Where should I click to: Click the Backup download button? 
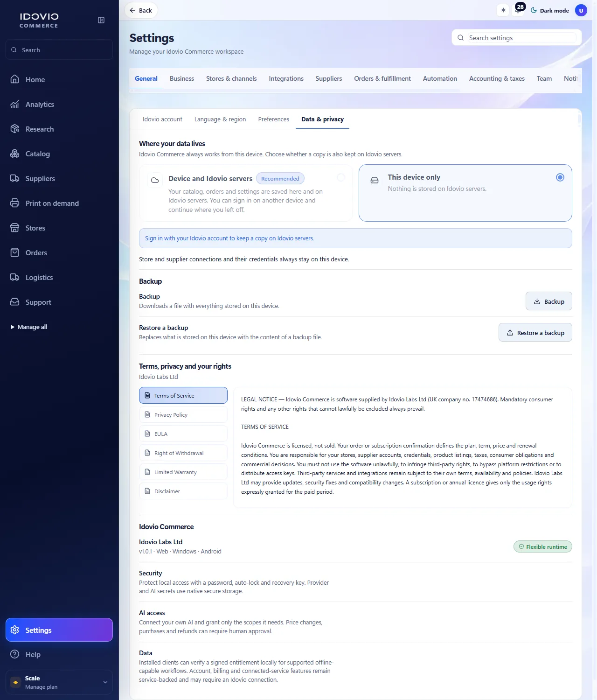[549, 301]
